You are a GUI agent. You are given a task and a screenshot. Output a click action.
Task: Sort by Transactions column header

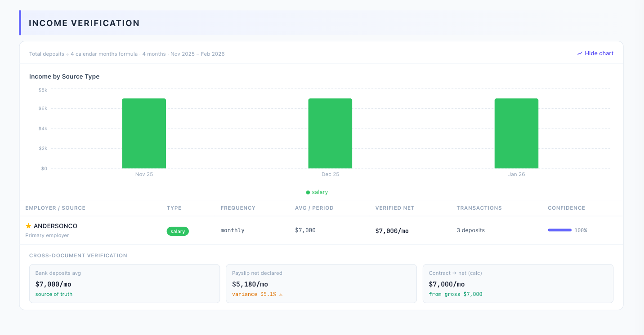[x=479, y=208]
